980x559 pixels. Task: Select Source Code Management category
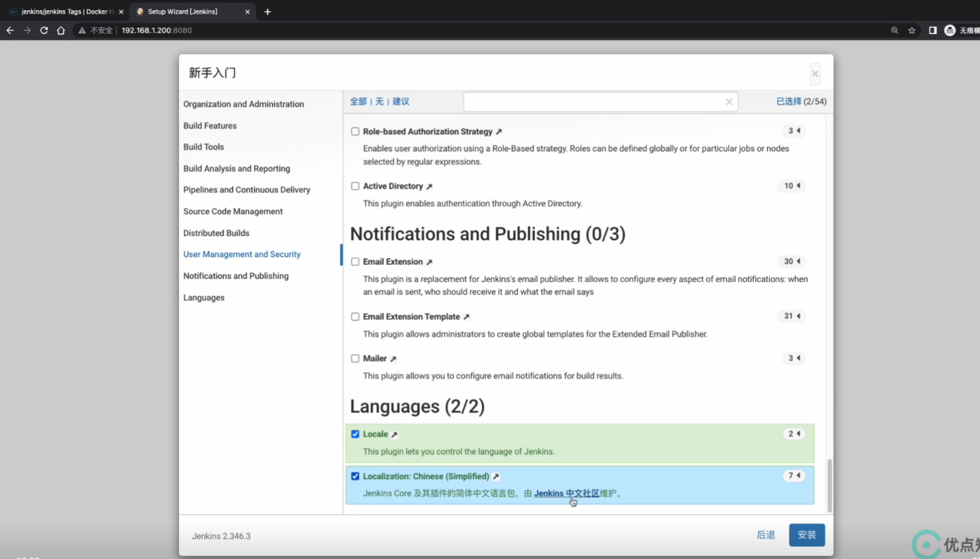pyautogui.click(x=233, y=211)
